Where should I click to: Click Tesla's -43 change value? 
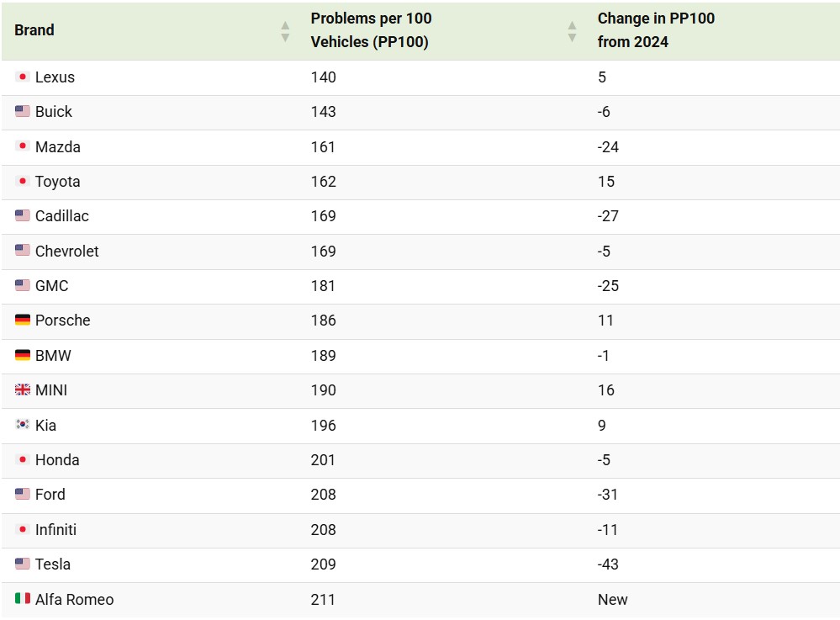pyautogui.click(x=608, y=564)
